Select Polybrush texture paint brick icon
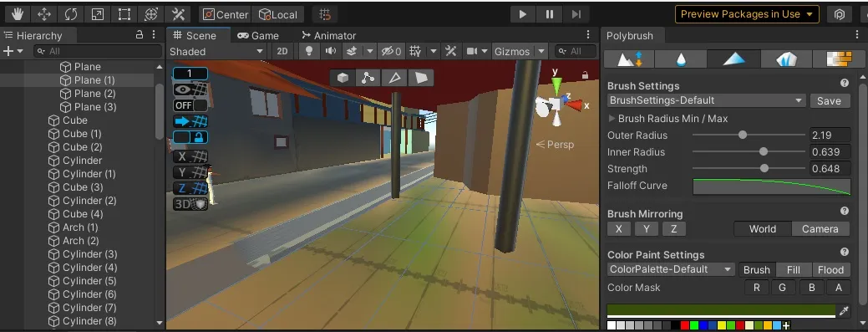The height and width of the screenshot is (332, 868). click(838, 59)
